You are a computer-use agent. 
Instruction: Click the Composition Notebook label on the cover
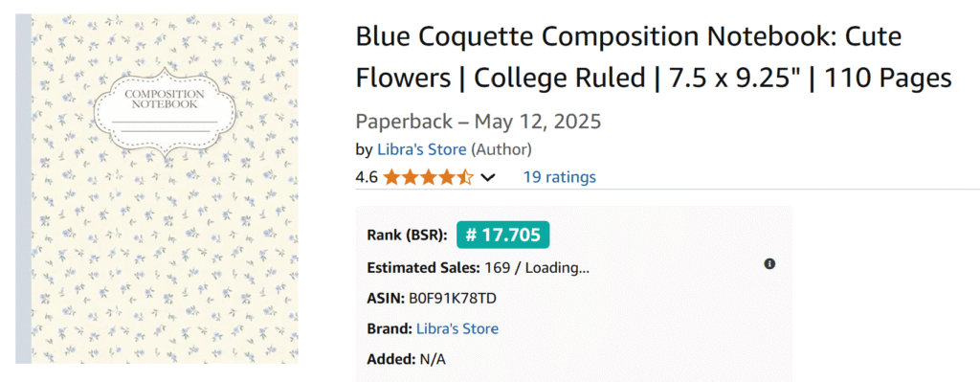pyautogui.click(x=165, y=99)
